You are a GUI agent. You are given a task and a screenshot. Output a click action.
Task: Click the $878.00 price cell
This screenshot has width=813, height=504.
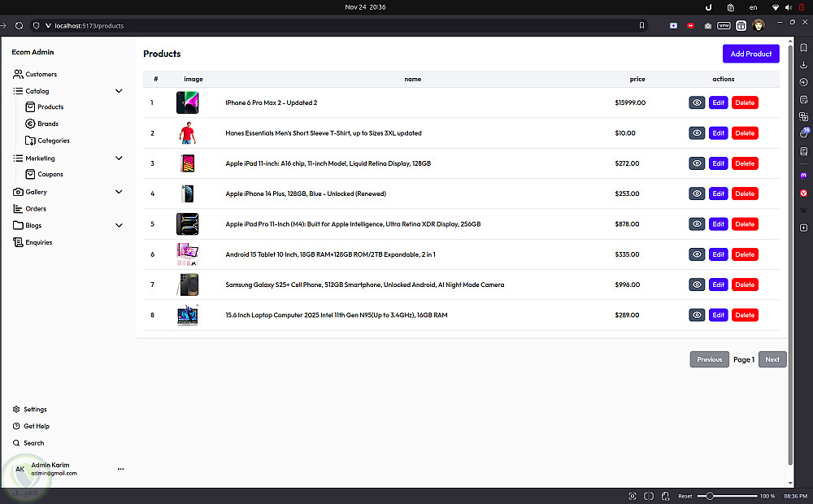point(627,224)
